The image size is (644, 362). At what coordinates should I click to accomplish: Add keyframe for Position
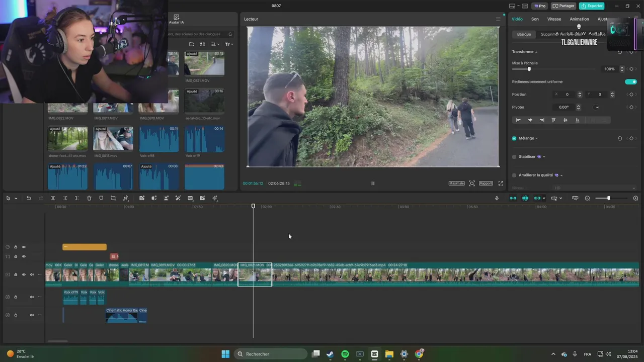(x=631, y=95)
